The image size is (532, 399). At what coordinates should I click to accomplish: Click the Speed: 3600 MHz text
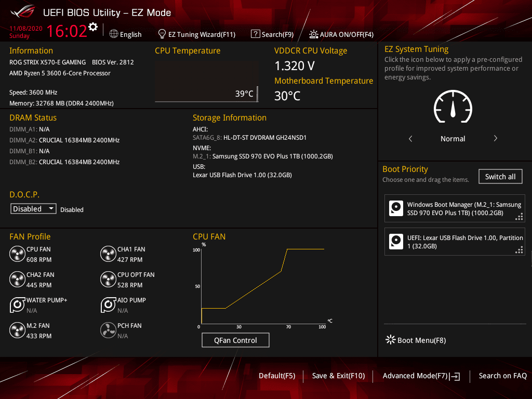(x=33, y=92)
